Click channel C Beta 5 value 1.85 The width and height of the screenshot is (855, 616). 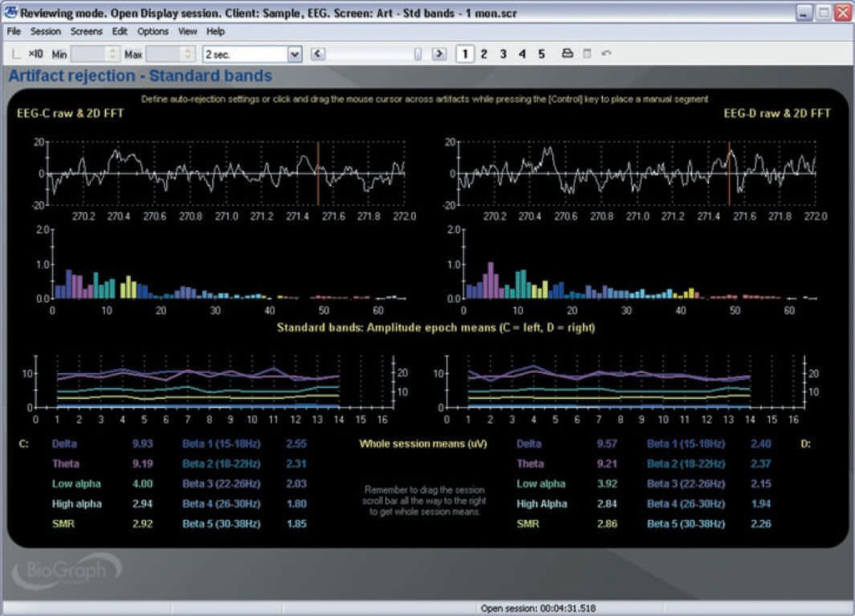tap(296, 524)
